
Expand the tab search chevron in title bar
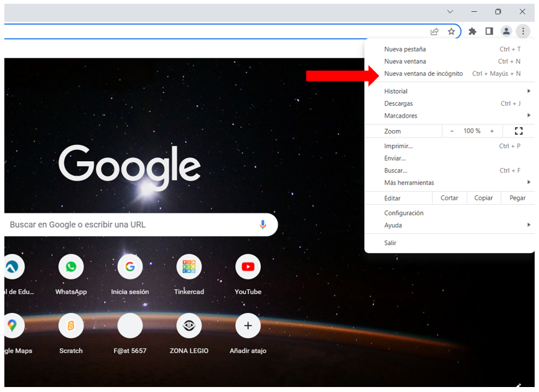click(450, 12)
